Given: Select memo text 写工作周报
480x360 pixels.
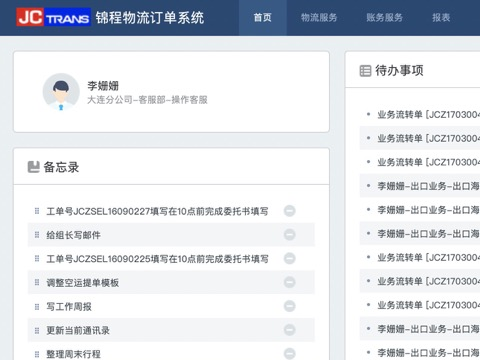Looking at the screenshot, I should click(69, 307).
